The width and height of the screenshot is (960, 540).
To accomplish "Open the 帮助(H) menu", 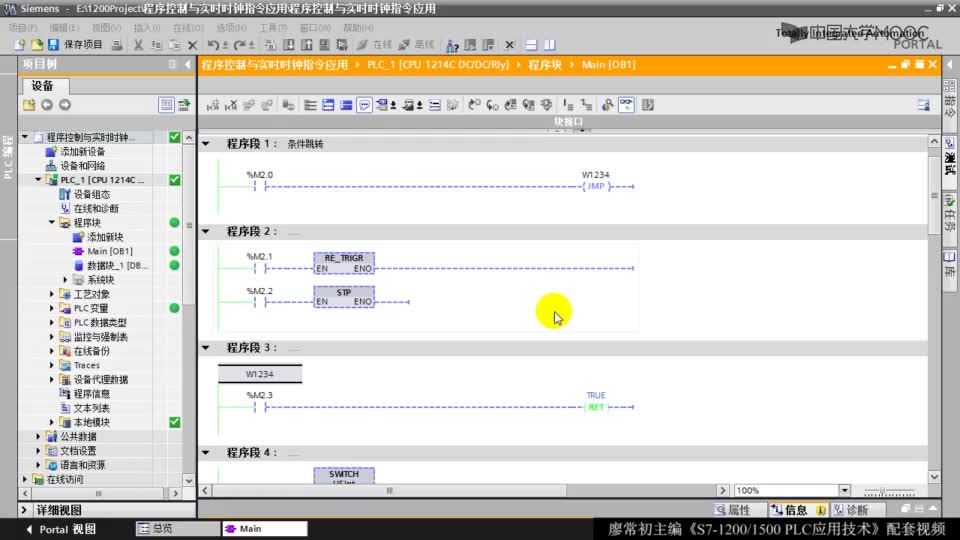I will [x=358, y=28].
